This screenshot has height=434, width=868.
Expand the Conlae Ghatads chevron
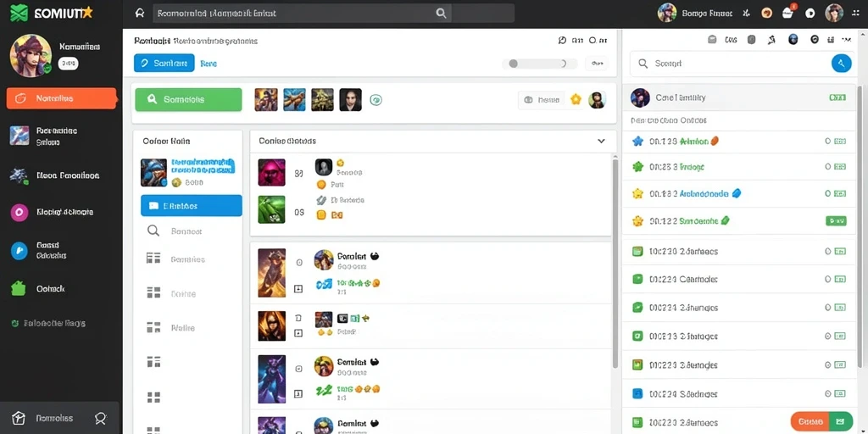pos(601,142)
